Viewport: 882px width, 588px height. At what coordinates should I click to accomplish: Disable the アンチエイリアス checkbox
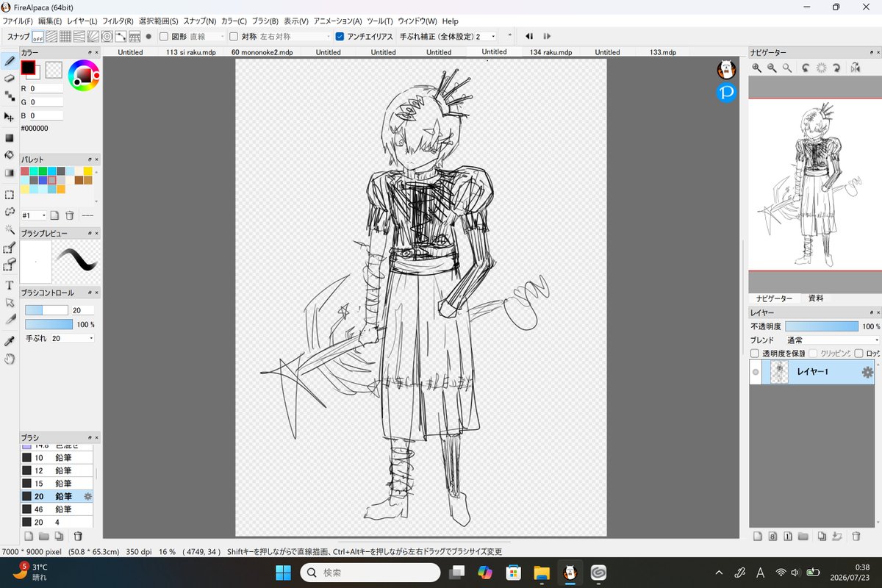click(x=340, y=36)
